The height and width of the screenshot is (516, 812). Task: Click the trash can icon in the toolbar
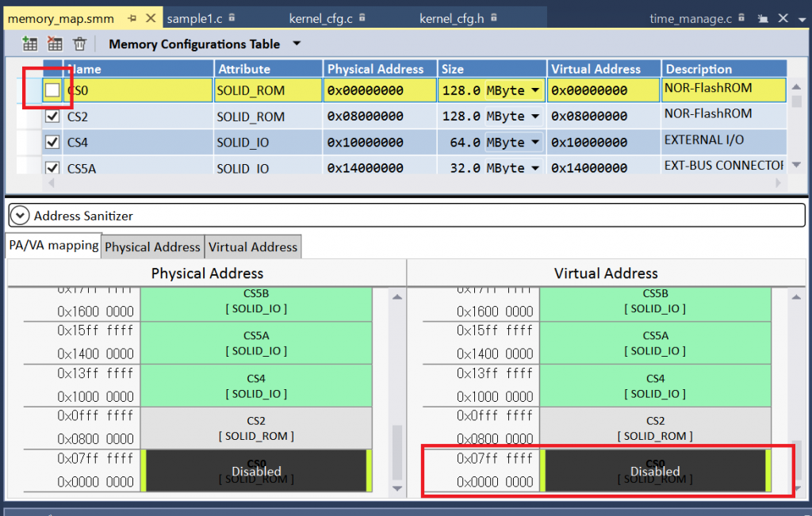pyautogui.click(x=79, y=44)
